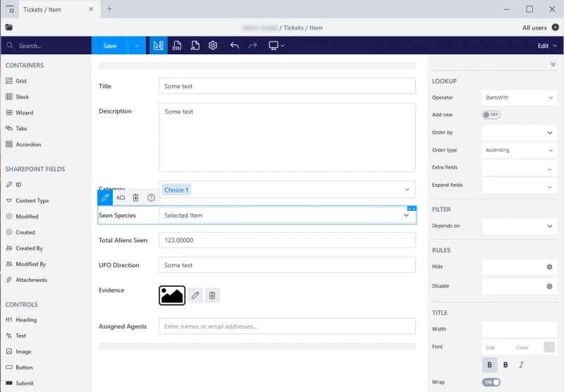Select the Text control
Screen dimensions: 564x392
pyautogui.click(x=16, y=336)
